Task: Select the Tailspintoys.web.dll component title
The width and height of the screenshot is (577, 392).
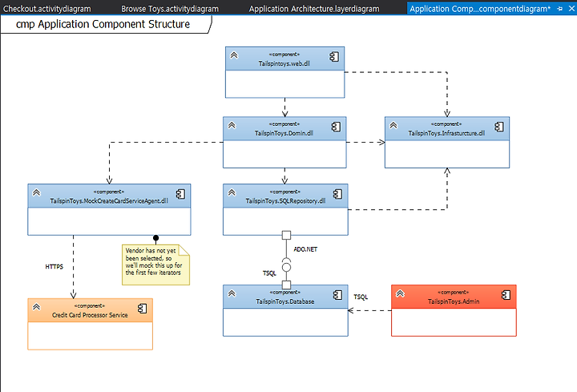Action: click(284, 63)
